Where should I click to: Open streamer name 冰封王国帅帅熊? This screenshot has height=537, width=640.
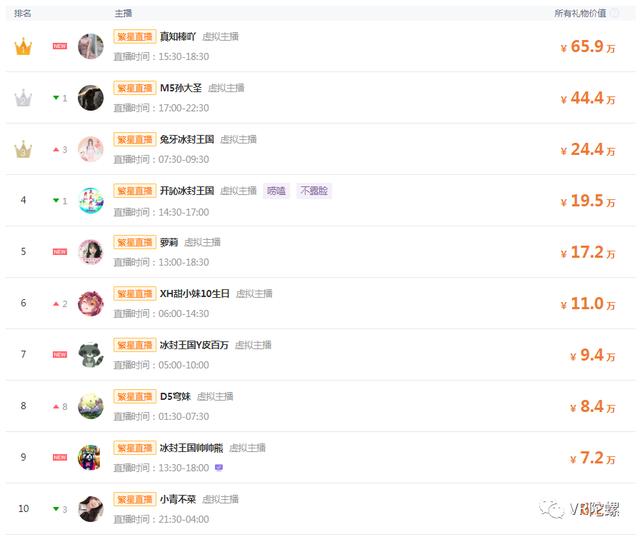(x=191, y=448)
